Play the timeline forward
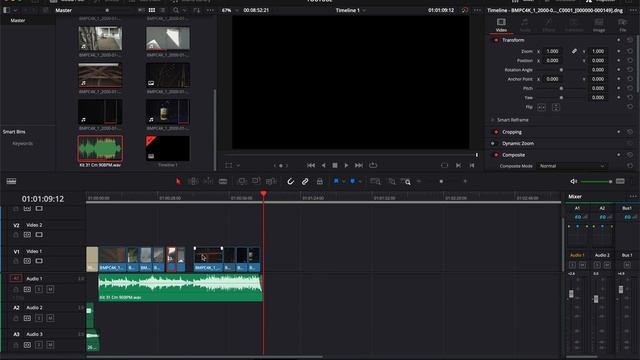640x360 pixels. pos(346,165)
